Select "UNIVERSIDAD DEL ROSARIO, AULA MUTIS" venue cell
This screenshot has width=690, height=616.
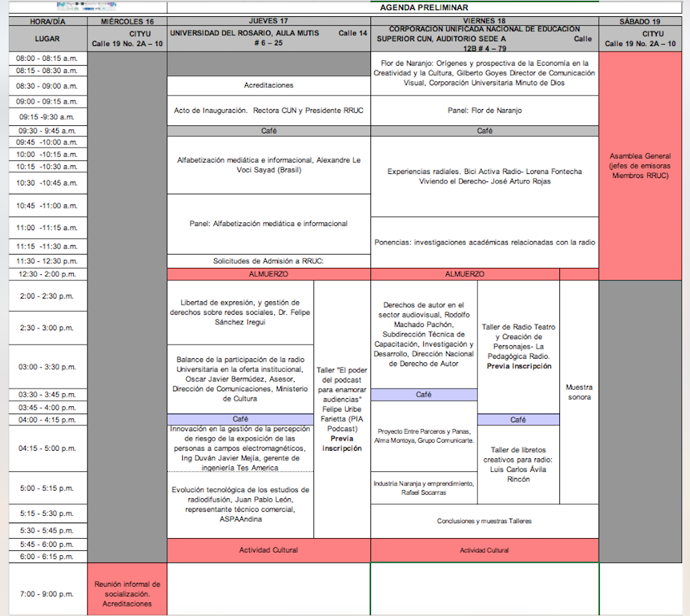point(269,39)
